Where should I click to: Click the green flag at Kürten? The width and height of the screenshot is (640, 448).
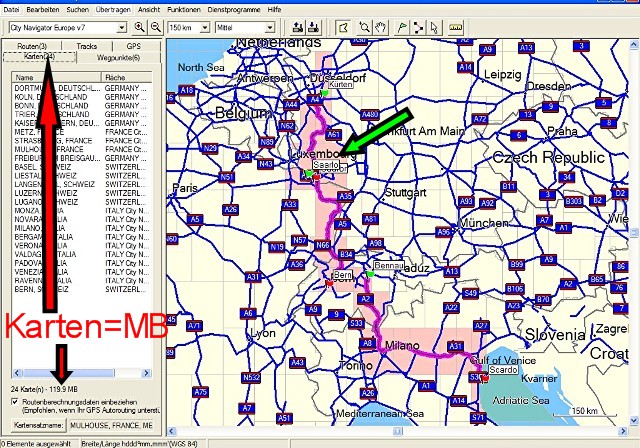(x=324, y=93)
